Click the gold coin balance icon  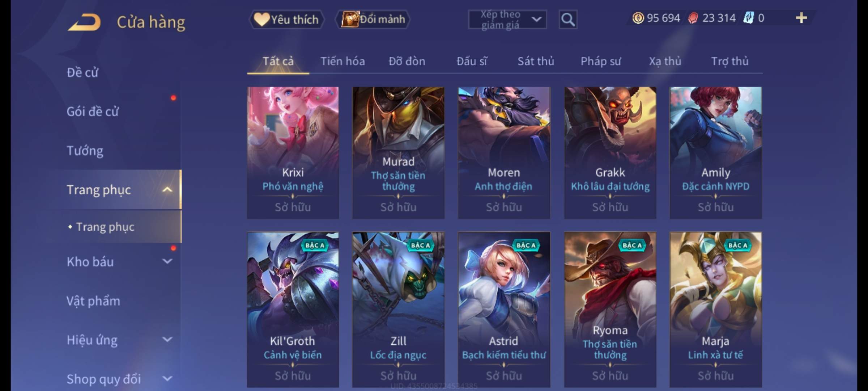(x=638, y=18)
